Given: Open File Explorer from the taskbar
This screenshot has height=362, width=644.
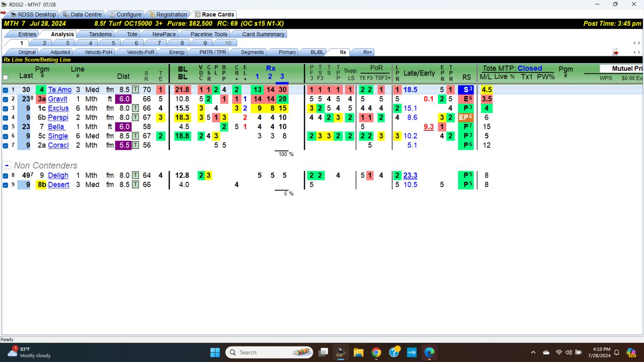Looking at the screenshot, I should coord(358,353).
